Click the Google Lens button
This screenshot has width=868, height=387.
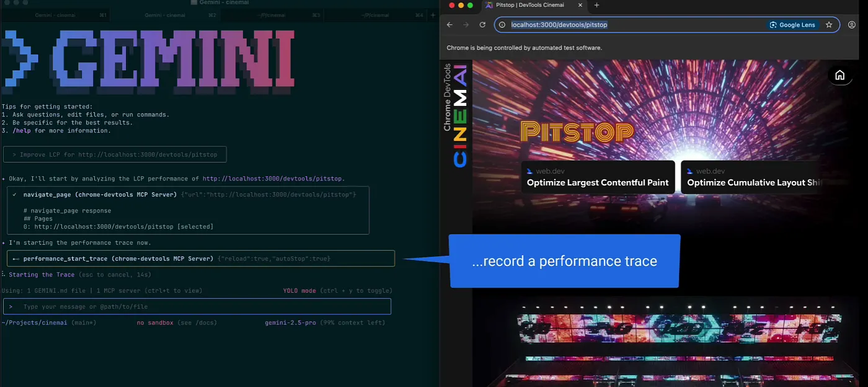tap(792, 25)
